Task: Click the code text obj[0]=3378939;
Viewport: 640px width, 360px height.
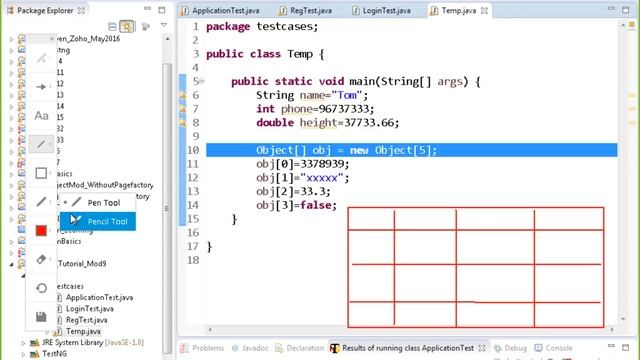Action: tap(302, 164)
